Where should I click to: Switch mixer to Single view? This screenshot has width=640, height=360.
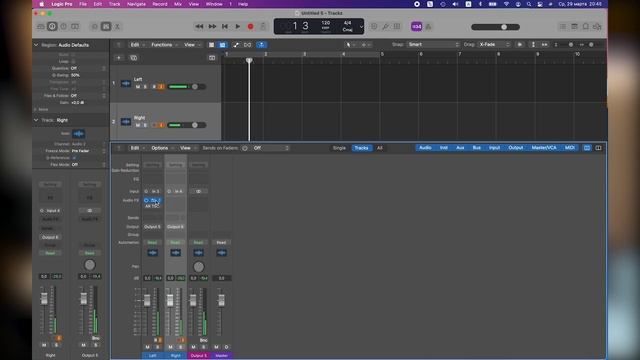[339, 148]
